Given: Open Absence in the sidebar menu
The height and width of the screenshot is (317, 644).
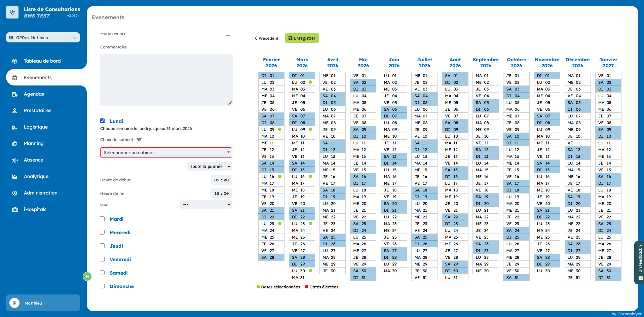Looking at the screenshot, I should (x=33, y=160).
